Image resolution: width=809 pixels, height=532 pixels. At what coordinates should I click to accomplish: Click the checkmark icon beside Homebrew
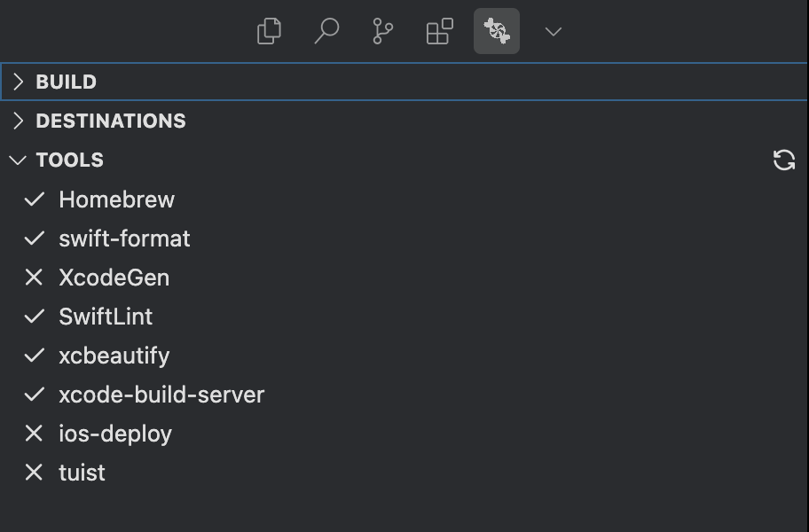34,199
